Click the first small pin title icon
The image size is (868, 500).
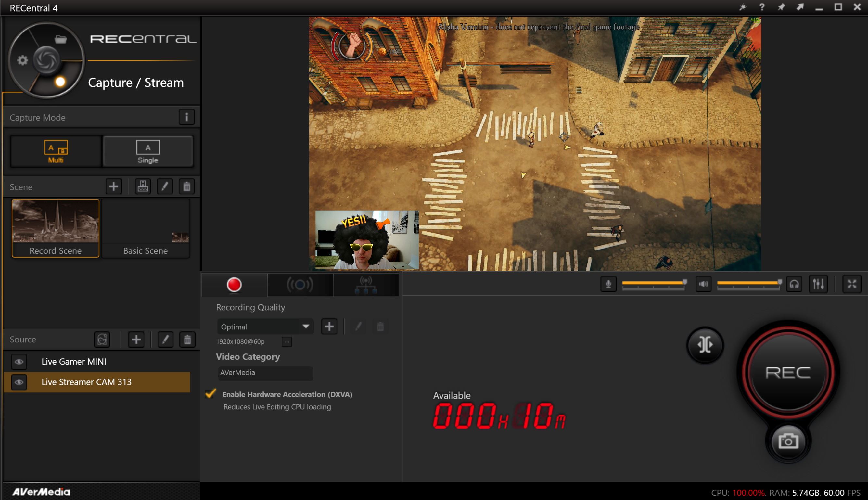[x=743, y=7]
